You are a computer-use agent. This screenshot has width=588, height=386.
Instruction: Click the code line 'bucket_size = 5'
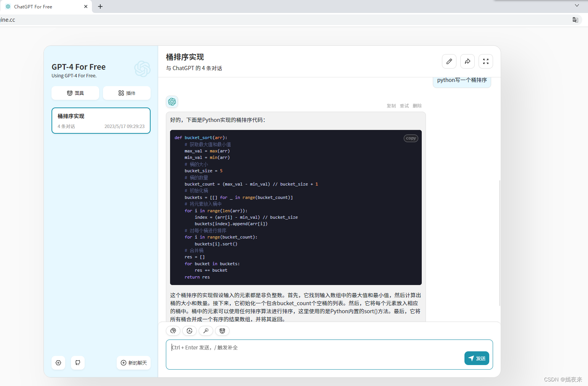204,171
